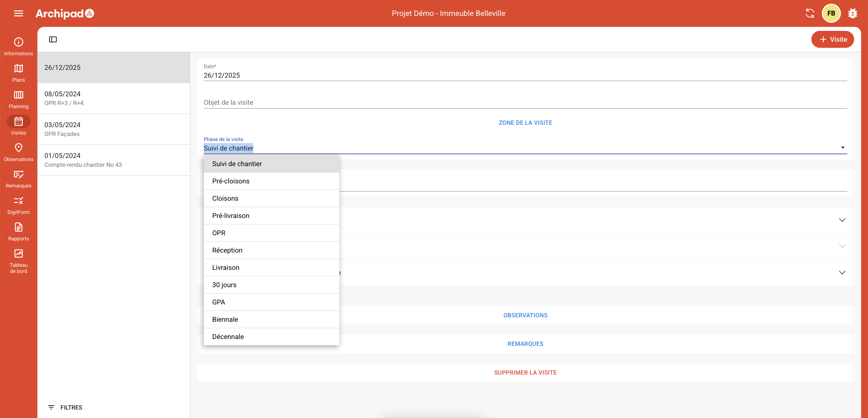The image size is (868, 418).
Task: Click the Phase de la visite dropdown arrow
Action: tap(843, 148)
